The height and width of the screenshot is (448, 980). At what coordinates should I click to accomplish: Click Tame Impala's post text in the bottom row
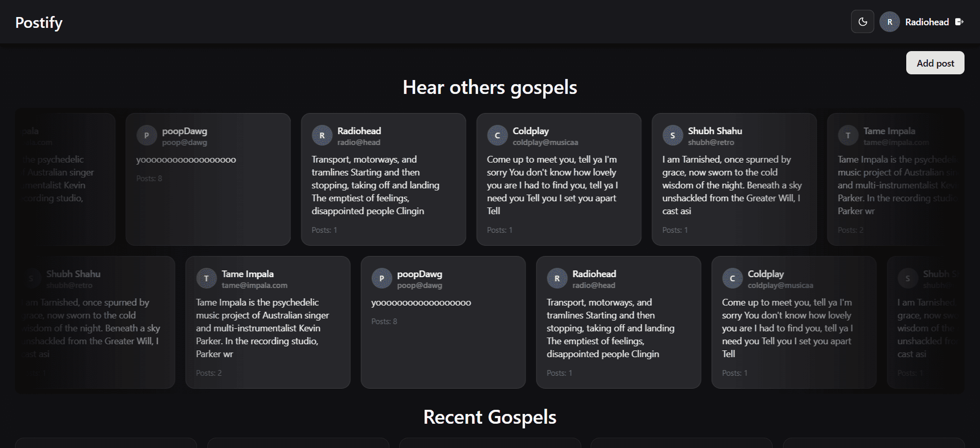[262, 328]
